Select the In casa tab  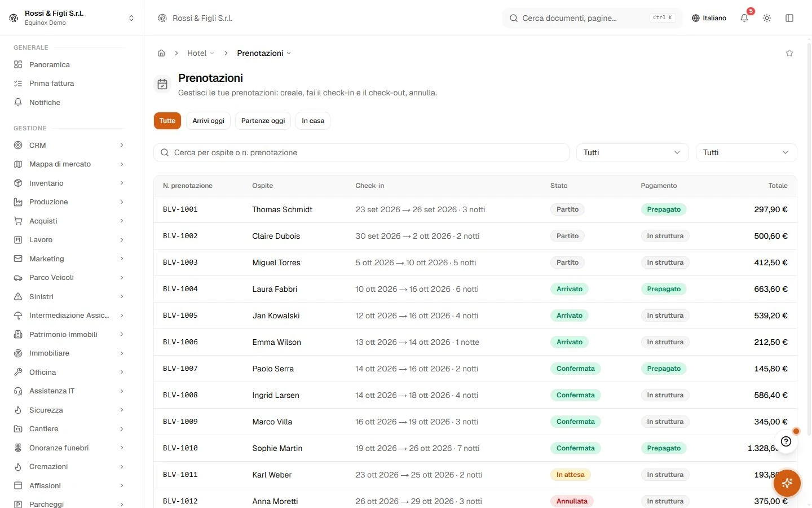[313, 121]
